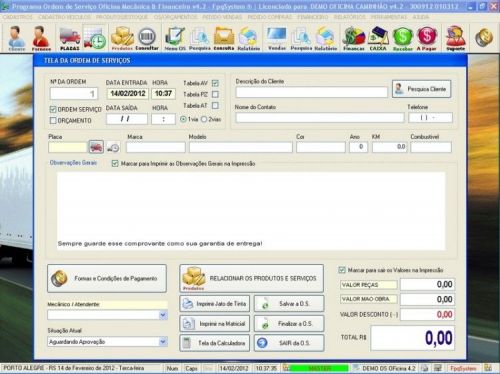Open Formas e Condições de Pagamento
The width and height of the screenshot is (500, 374).
pyautogui.click(x=107, y=279)
